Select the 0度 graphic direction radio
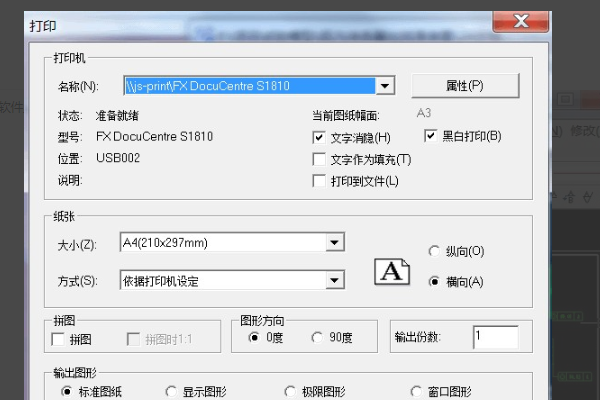This screenshot has width=600, height=400. pyautogui.click(x=254, y=337)
